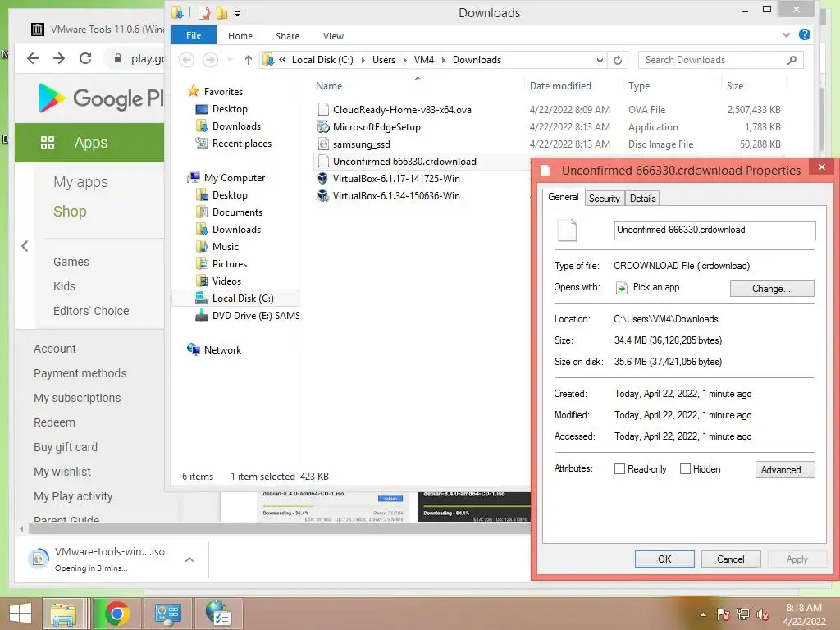Viewport: 840px width, 630px height.
Task: Click the Favorites star in navigation pane
Action: pos(193,91)
